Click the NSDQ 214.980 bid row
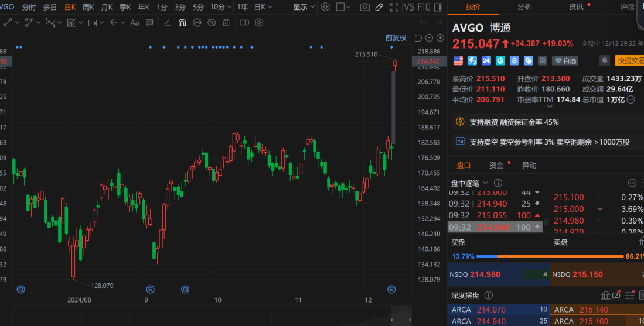Screen dimensions: 644x326 (x=499, y=274)
